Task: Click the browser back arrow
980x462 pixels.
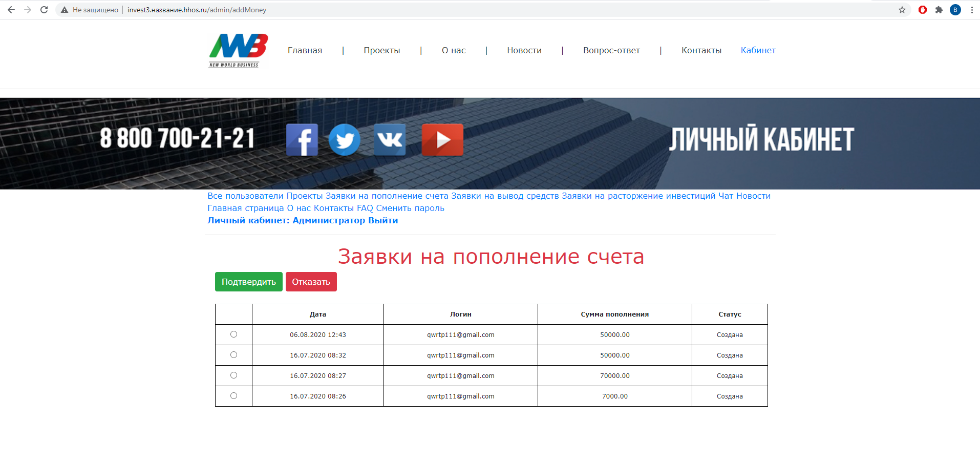Action: (x=11, y=10)
